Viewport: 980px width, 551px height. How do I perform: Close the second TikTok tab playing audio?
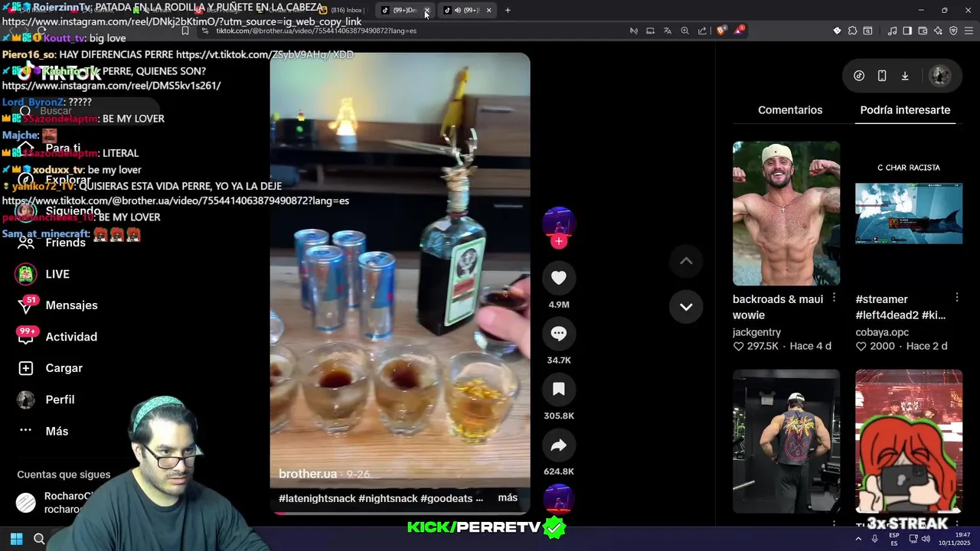pos(488,11)
